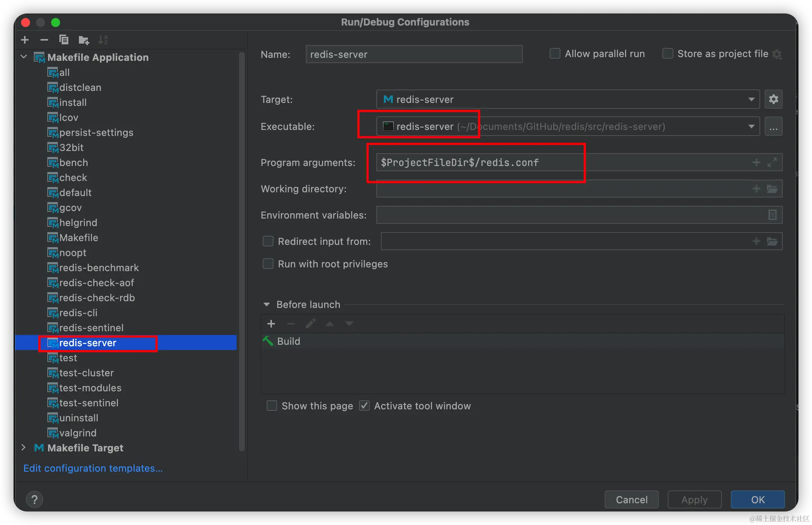Open target settings gear next to Target
This screenshot has width=812, height=525.
pyautogui.click(x=773, y=99)
